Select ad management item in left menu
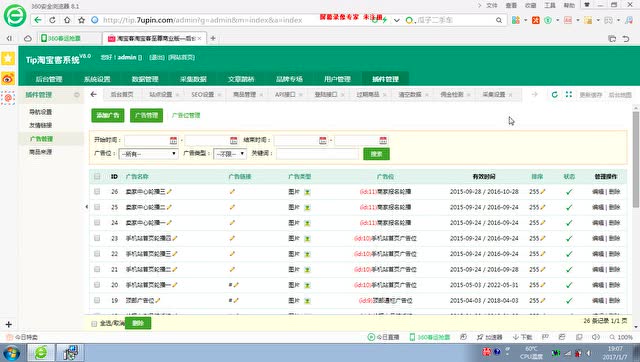Viewport: 640px width, 362px height. (41, 139)
